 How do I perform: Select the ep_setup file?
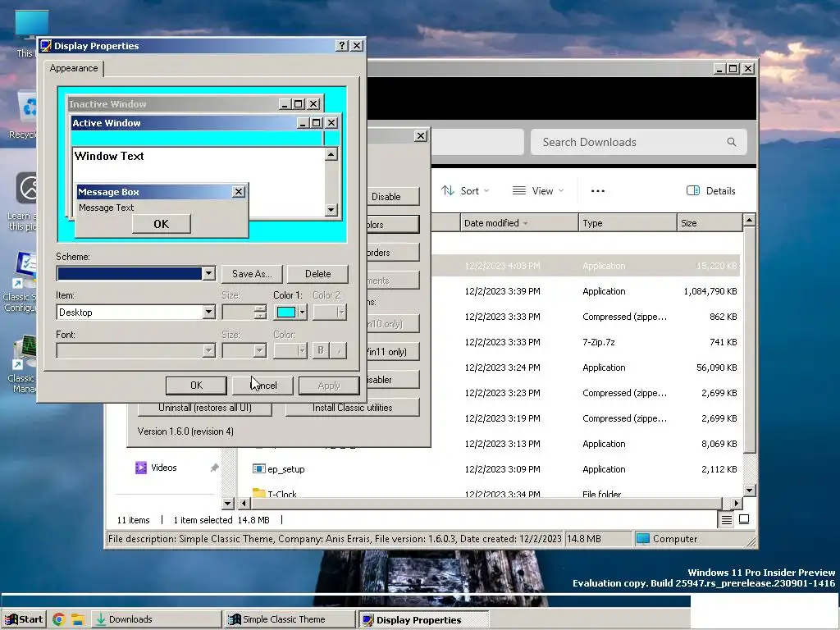(286, 469)
